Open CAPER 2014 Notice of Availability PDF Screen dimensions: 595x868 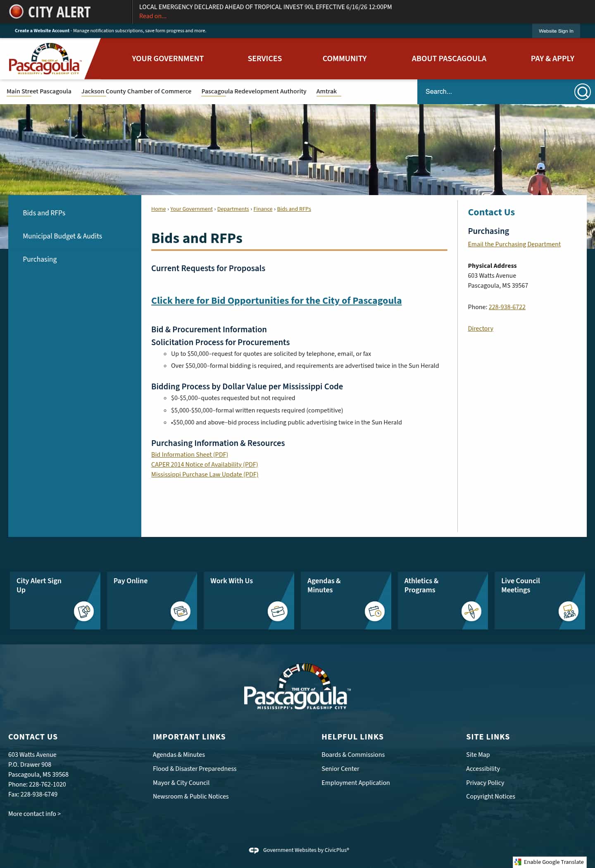(205, 465)
